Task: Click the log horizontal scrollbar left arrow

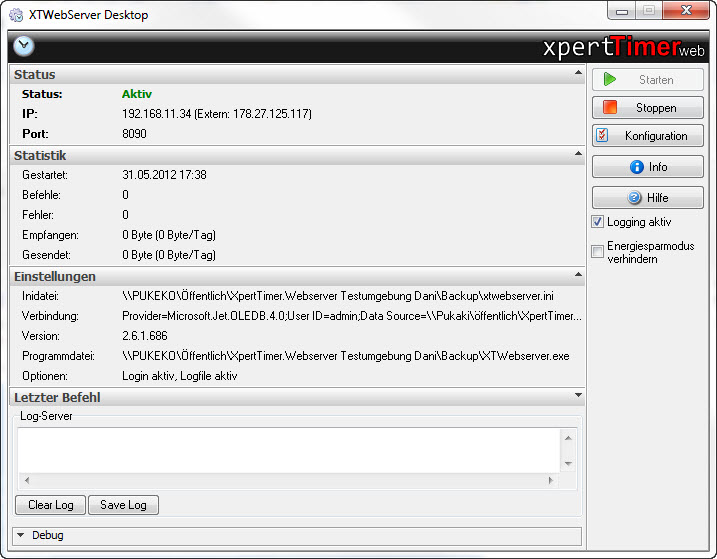Action: (27, 480)
